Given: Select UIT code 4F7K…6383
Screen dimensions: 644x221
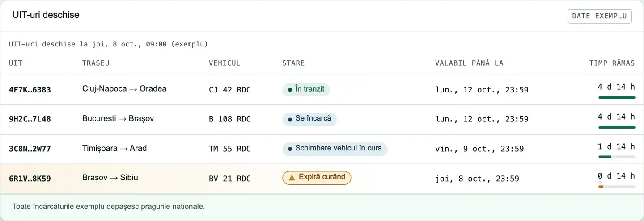Looking at the screenshot, I should [x=30, y=90].
